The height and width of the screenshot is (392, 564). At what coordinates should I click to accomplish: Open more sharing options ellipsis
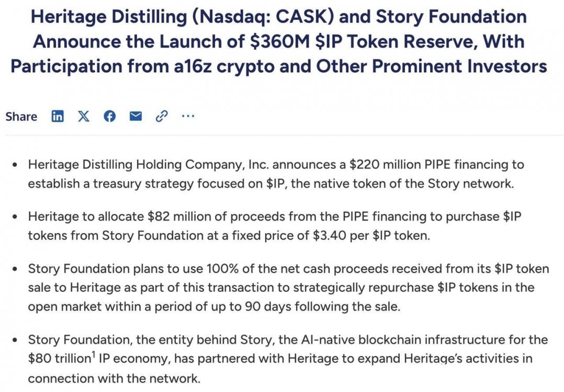(188, 116)
